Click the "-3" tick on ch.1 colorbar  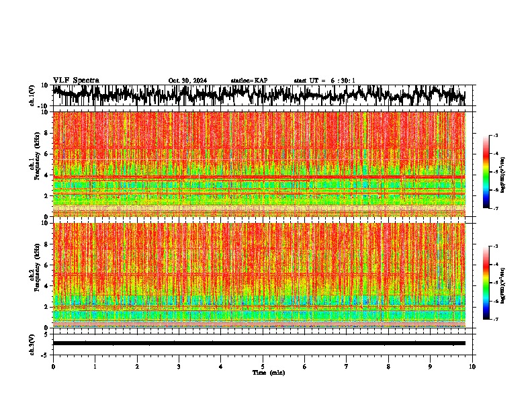pyautogui.click(x=495, y=135)
